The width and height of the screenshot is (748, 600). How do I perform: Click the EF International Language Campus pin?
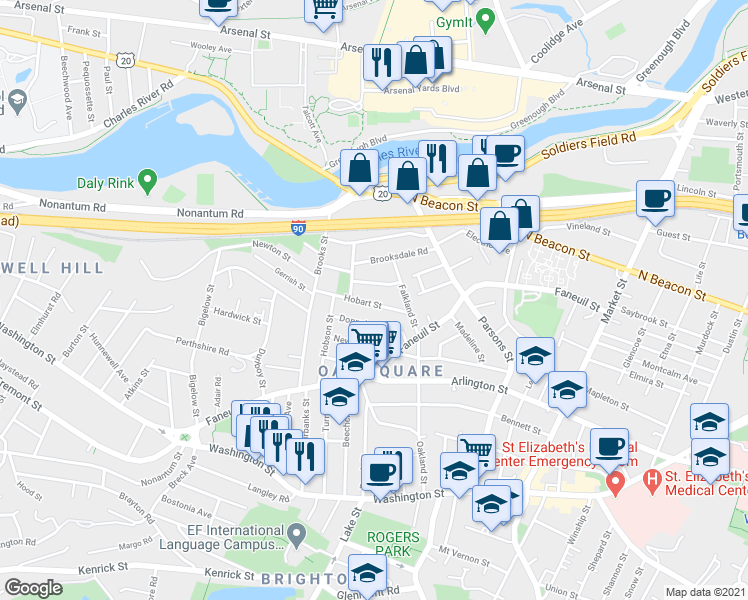[298, 536]
